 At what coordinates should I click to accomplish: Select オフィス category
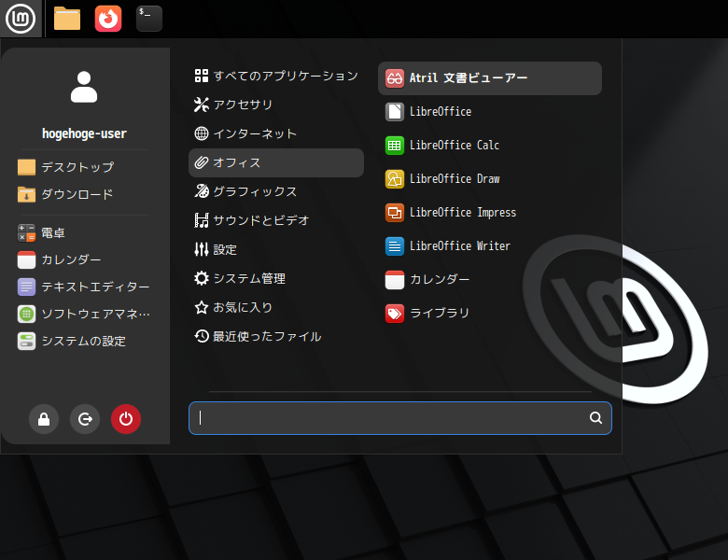tap(276, 162)
